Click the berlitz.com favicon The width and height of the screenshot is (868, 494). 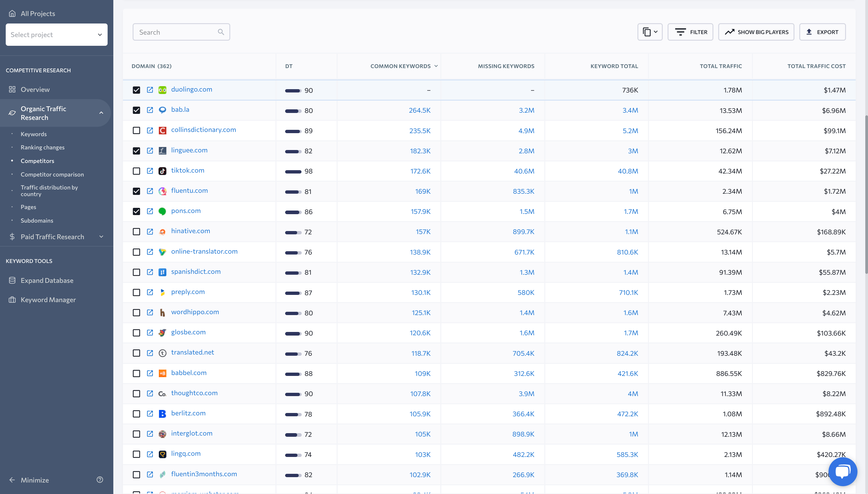coord(163,414)
